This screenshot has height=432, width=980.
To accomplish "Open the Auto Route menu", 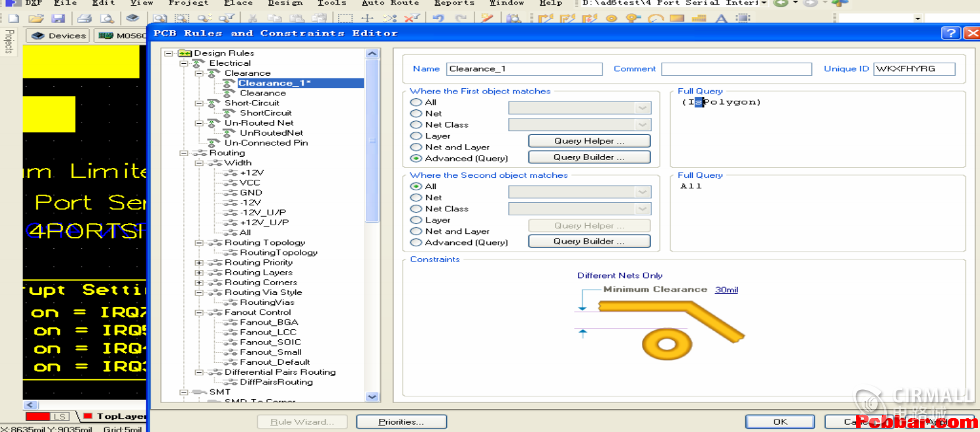I will click(x=390, y=3).
